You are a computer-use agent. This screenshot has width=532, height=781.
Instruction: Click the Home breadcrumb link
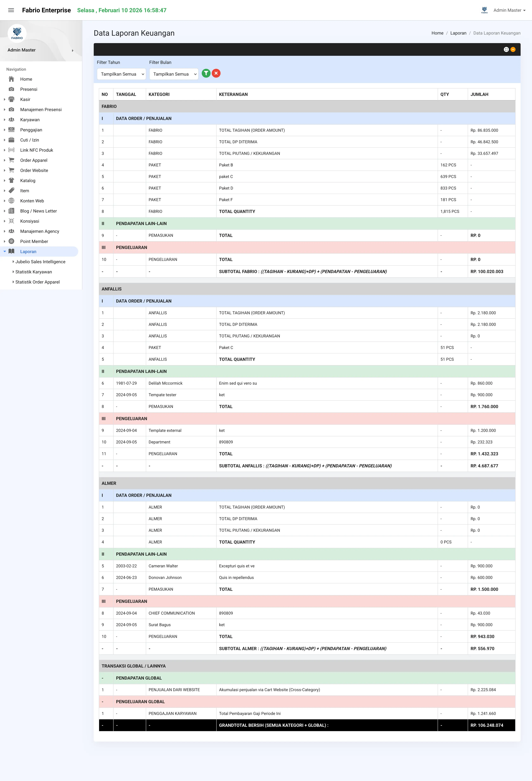pyautogui.click(x=437, y=33)
